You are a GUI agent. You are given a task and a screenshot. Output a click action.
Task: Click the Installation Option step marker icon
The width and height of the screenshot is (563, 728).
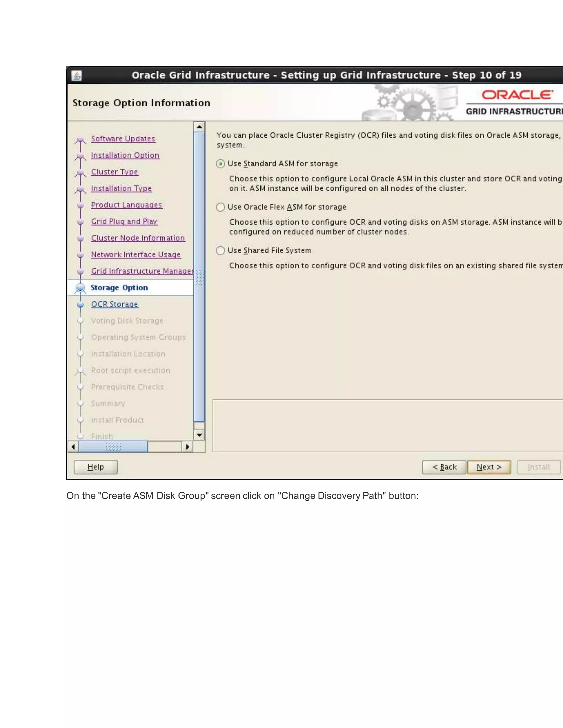coord(80,156)
